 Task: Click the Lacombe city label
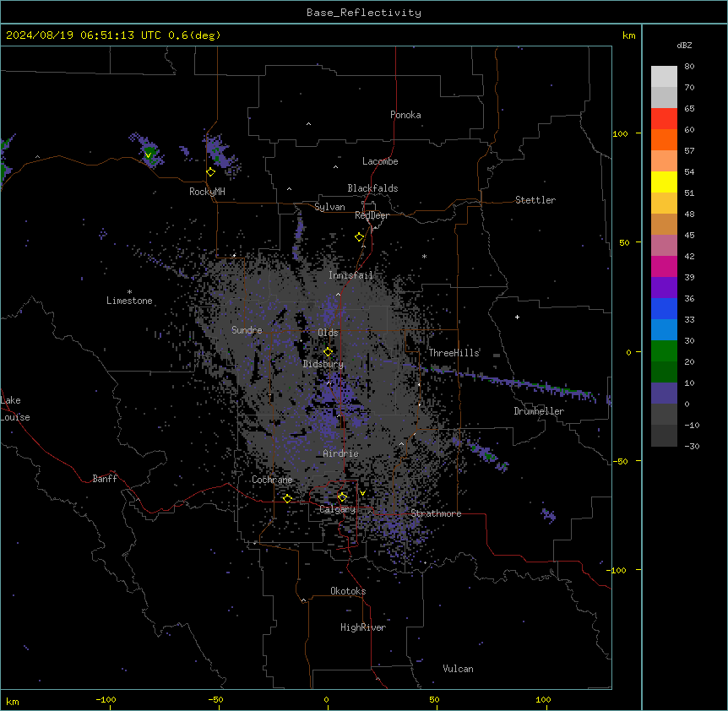coord(380,161)
